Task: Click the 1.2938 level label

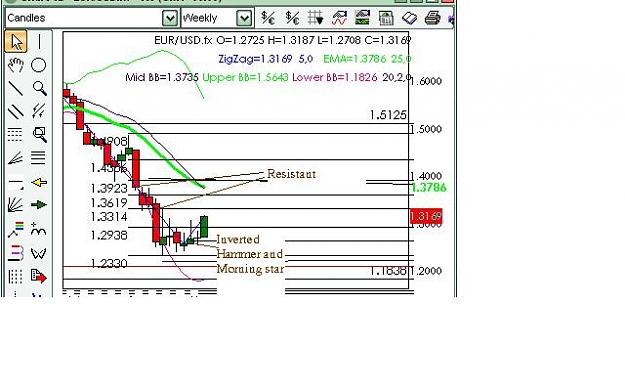Action: click(x=109, y=236)
